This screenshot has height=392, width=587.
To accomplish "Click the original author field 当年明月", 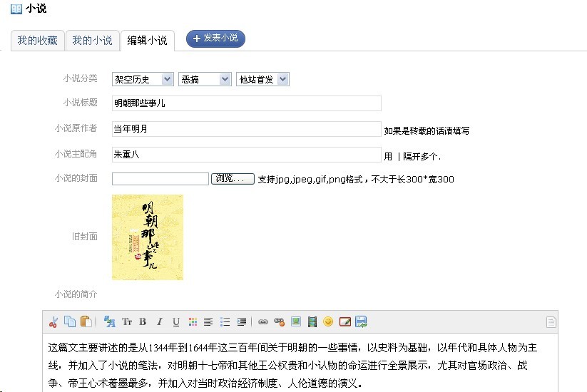I will pyautogui.click(x=246, y=129).
